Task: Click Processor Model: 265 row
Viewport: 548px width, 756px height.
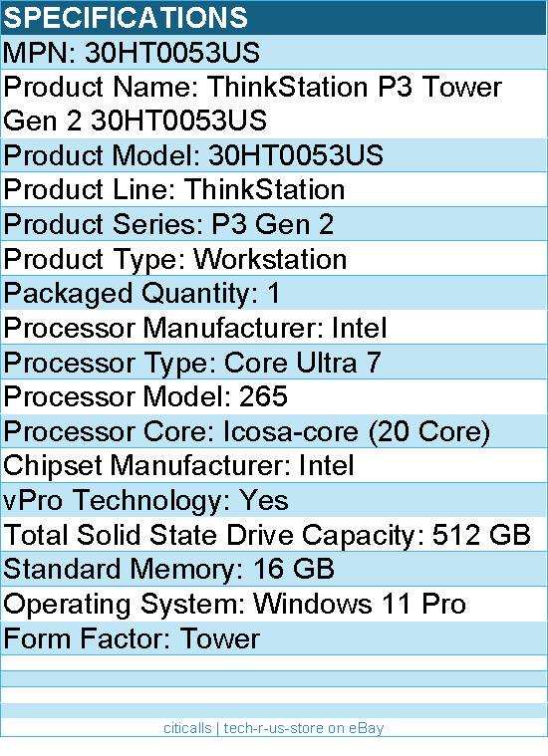Action: coord(274,396)
